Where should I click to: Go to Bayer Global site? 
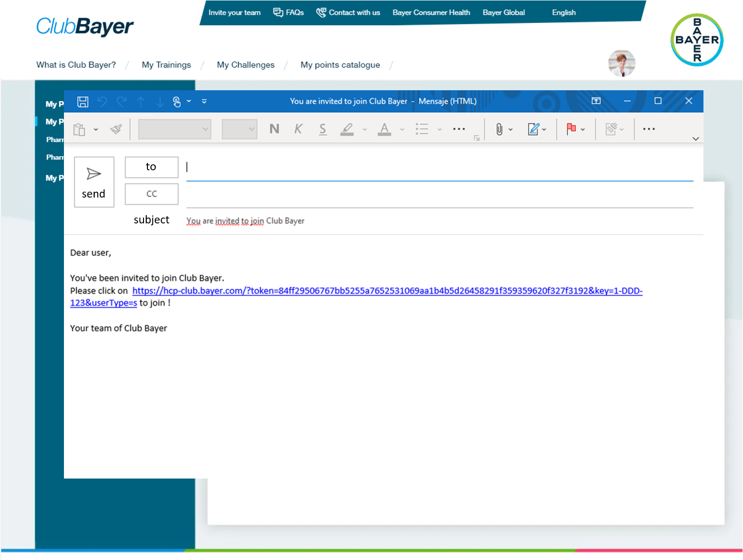point(504,13)
